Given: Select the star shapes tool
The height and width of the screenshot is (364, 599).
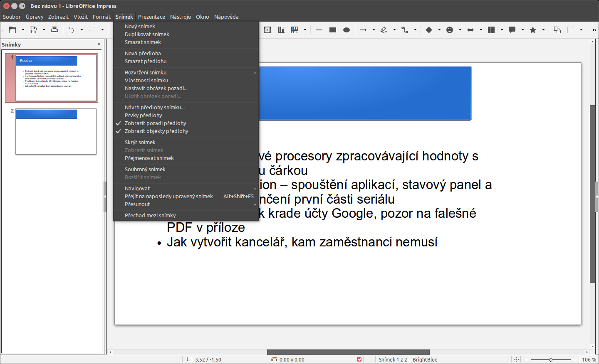Looking at the screenshot, I should (533, 30).
